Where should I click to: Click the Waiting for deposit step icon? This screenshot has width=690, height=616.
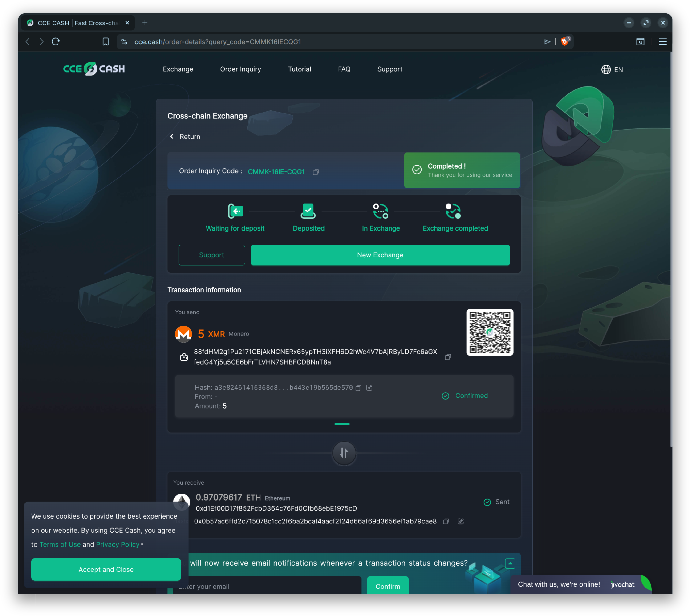coord(235,211)
